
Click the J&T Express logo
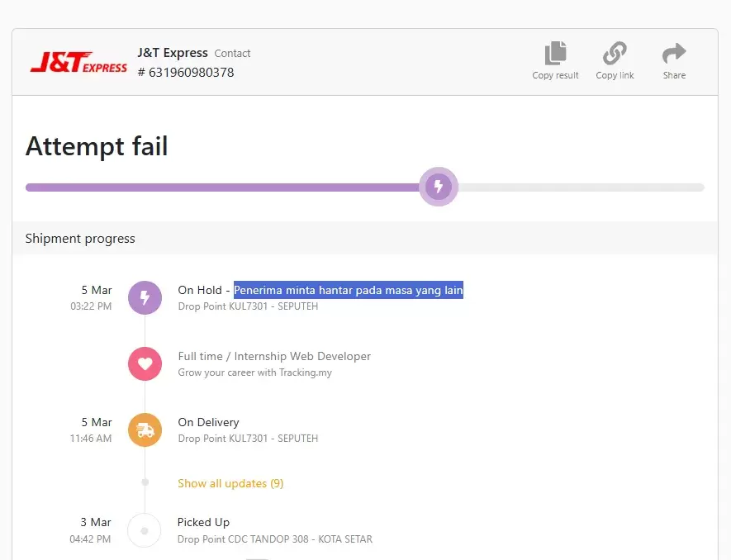[x=78, y=63]
